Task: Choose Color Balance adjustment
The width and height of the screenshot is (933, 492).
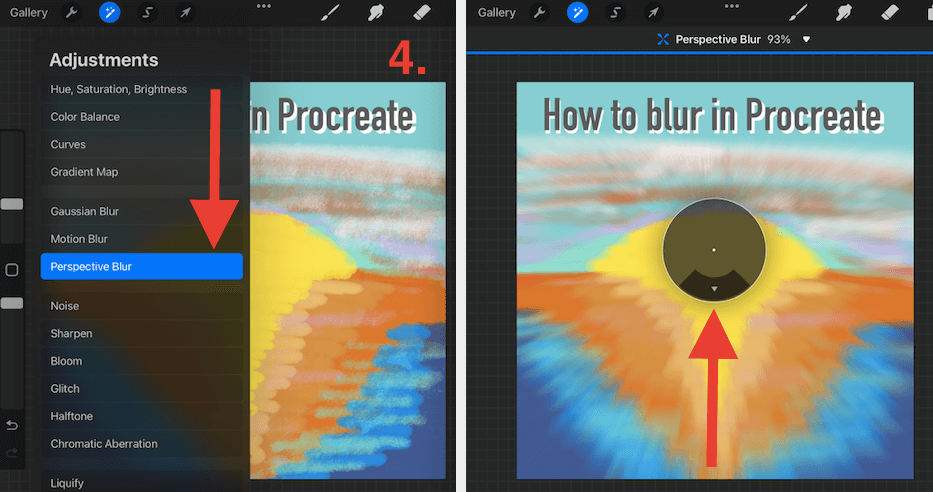Action: (x=142, y=117)
